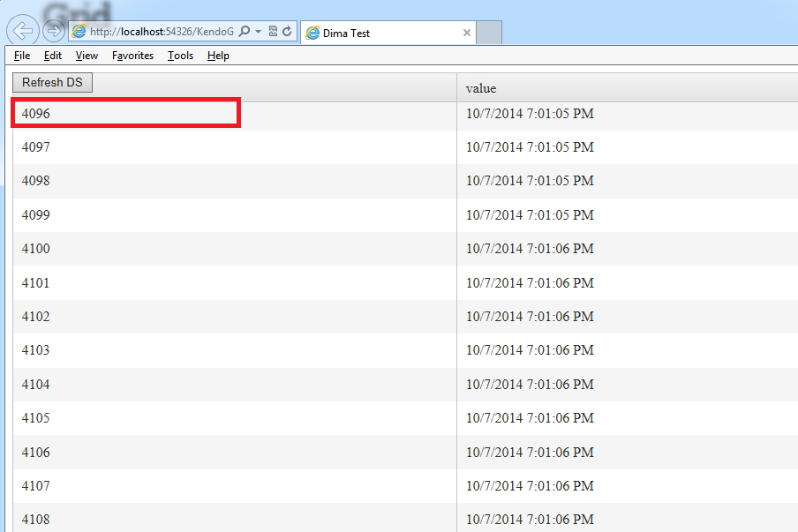The image size is (798, 532).
Task: Click the IE page icon in address bar
Action: click(x=79, y=32)
